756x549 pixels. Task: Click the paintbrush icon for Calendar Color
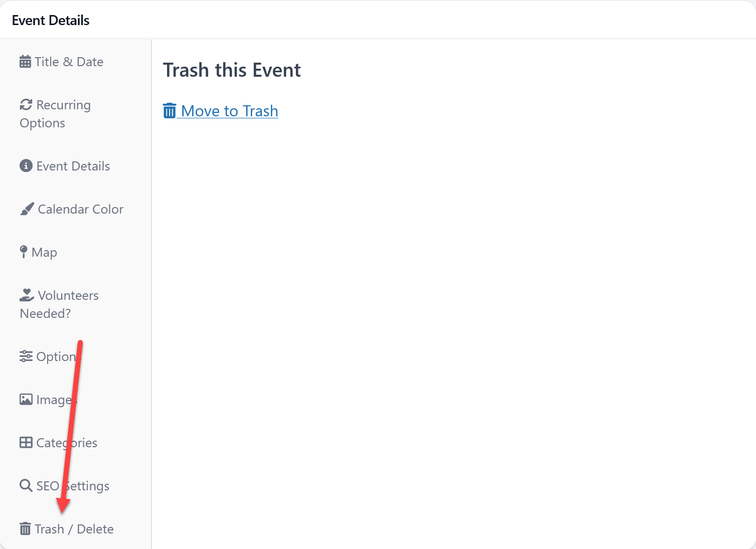coord(27,209)
